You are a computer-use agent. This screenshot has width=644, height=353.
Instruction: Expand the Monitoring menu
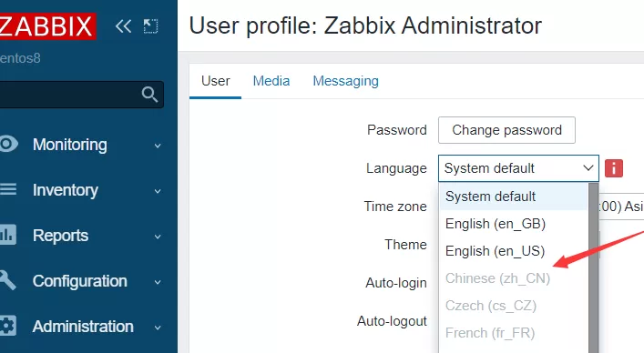click(x=158, y=146)
